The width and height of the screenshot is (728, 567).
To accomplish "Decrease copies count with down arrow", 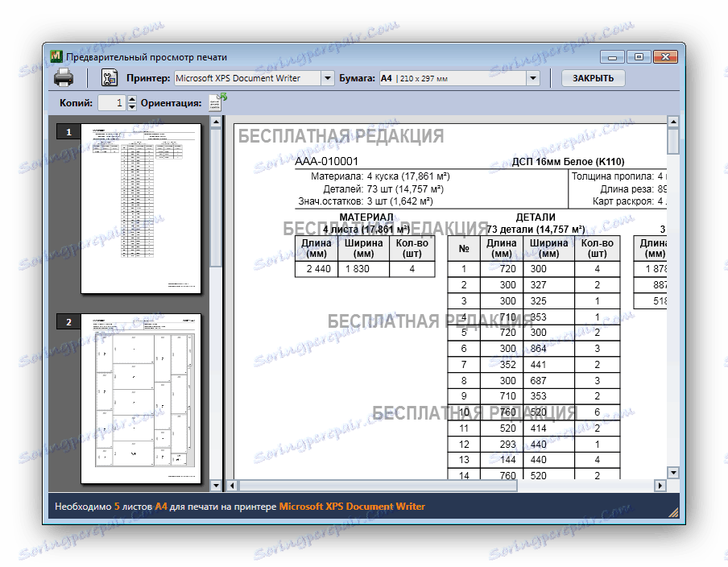I will 132,106.
